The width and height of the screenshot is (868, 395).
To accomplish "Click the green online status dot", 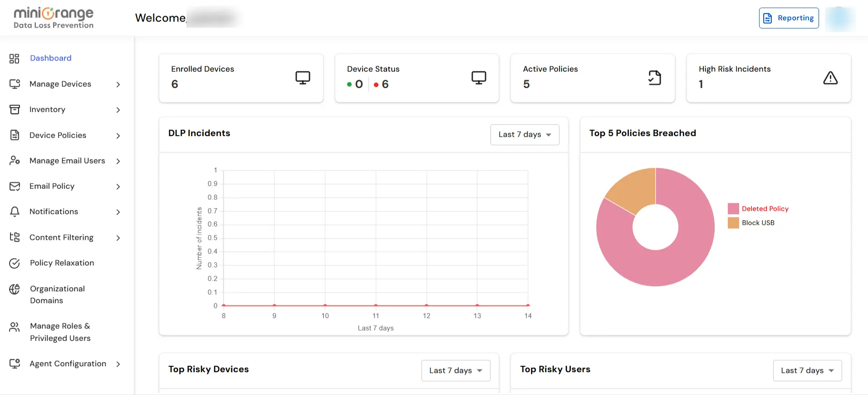I will click(349, 84).
